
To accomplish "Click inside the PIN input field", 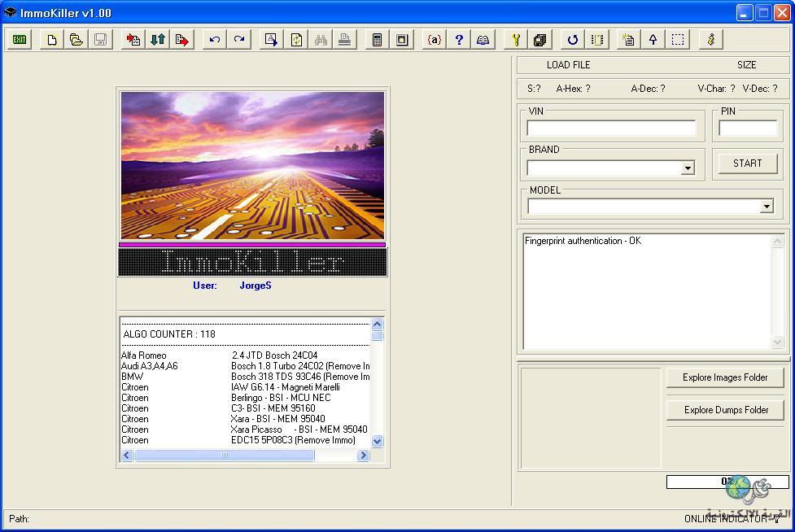I will point(748,129).
